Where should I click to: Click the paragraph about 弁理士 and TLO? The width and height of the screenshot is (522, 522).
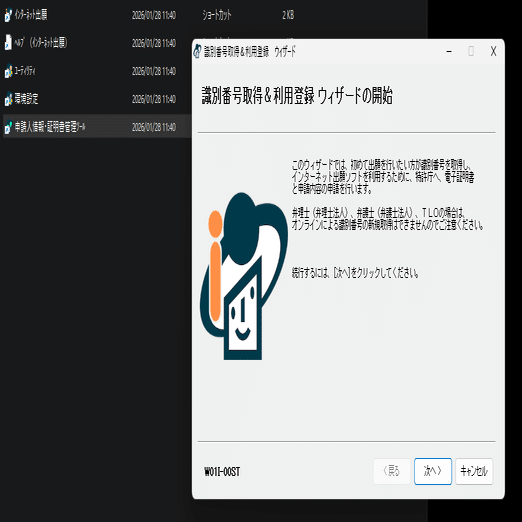[387, 219]
